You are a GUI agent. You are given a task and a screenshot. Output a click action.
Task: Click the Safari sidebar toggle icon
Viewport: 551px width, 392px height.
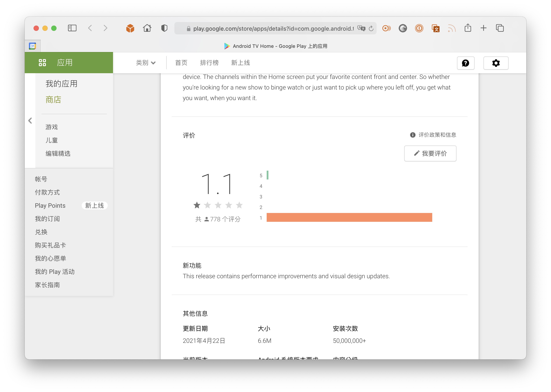pyautogui.click(x=72, y=28)
